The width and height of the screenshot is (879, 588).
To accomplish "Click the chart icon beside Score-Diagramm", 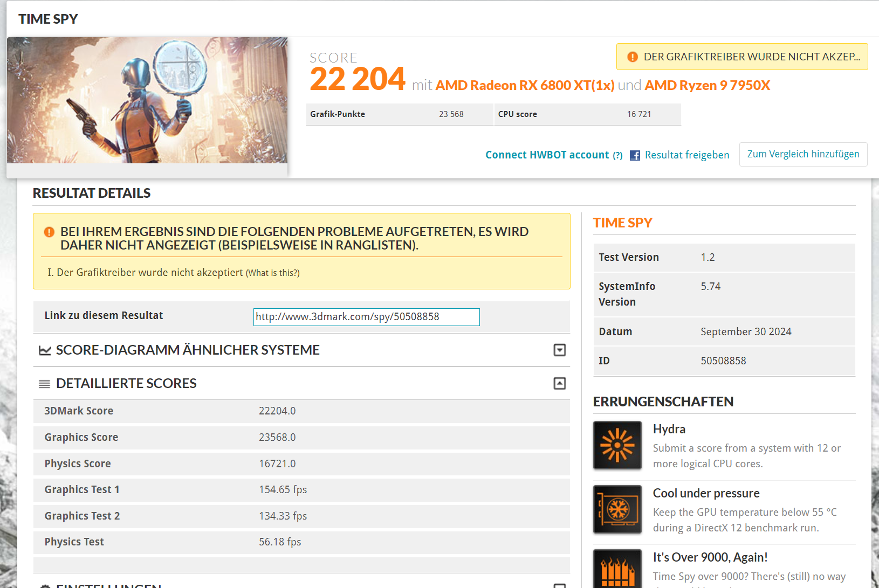I will [x=45, y=350].
